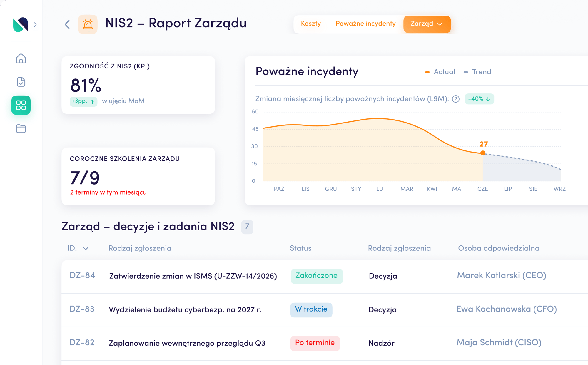Click the -40% change badge
Screen dimensions: 588x365
pos(479,99)
